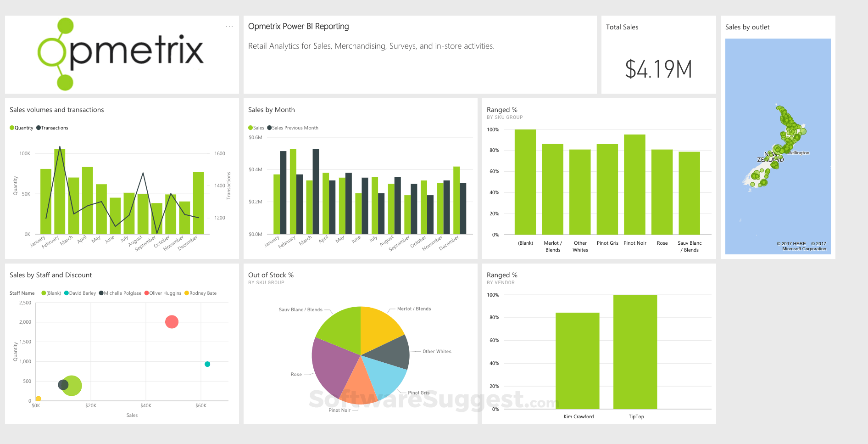The width and height of the screenshot is (868, 444).
Task: Select the Kim Crawford vendor bar
Action: (x=578, y=361)
